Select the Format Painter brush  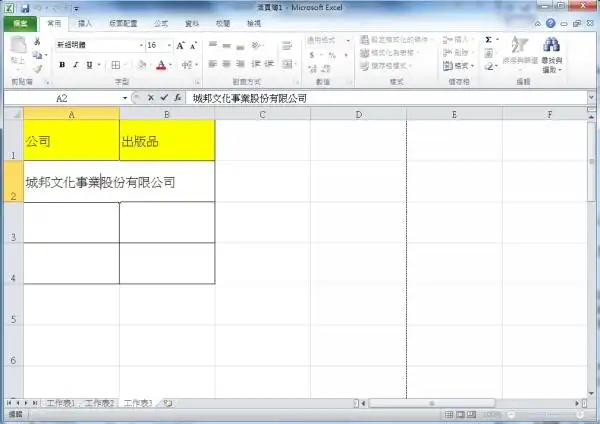(38, 69)
